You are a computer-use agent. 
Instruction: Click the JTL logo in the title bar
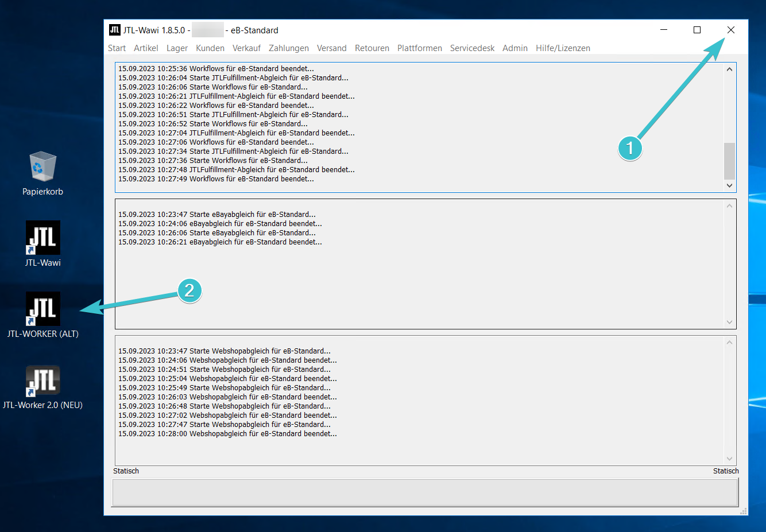(115, 30)
